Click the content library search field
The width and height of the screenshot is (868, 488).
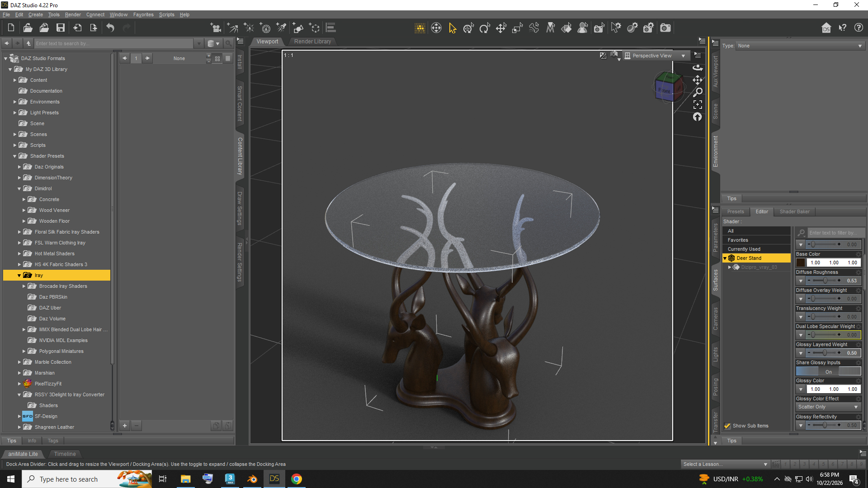(x=114, y=43)
